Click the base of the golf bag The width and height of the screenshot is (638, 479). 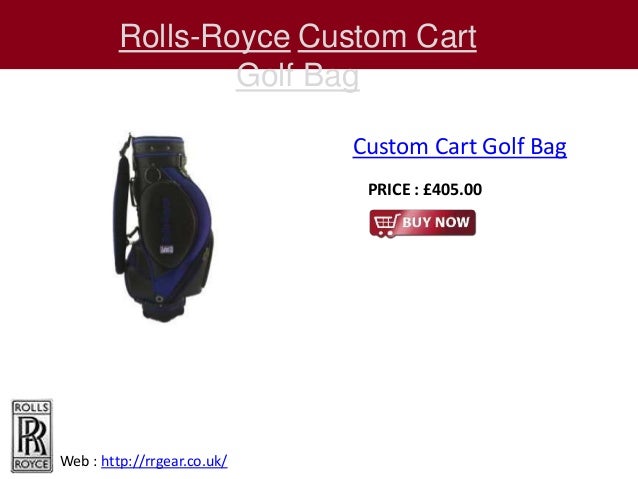tap(164, 309)
